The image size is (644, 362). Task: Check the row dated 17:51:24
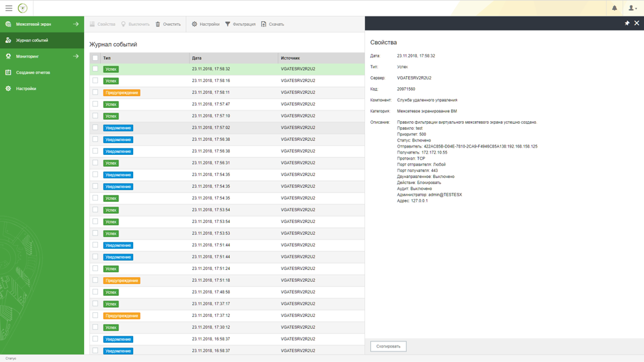95,269
